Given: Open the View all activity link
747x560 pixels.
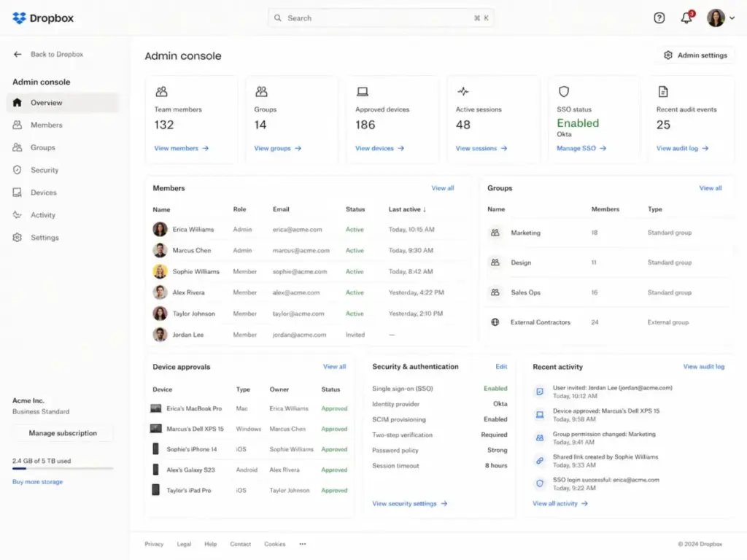Looking at the screenshot, I should 560,503.
